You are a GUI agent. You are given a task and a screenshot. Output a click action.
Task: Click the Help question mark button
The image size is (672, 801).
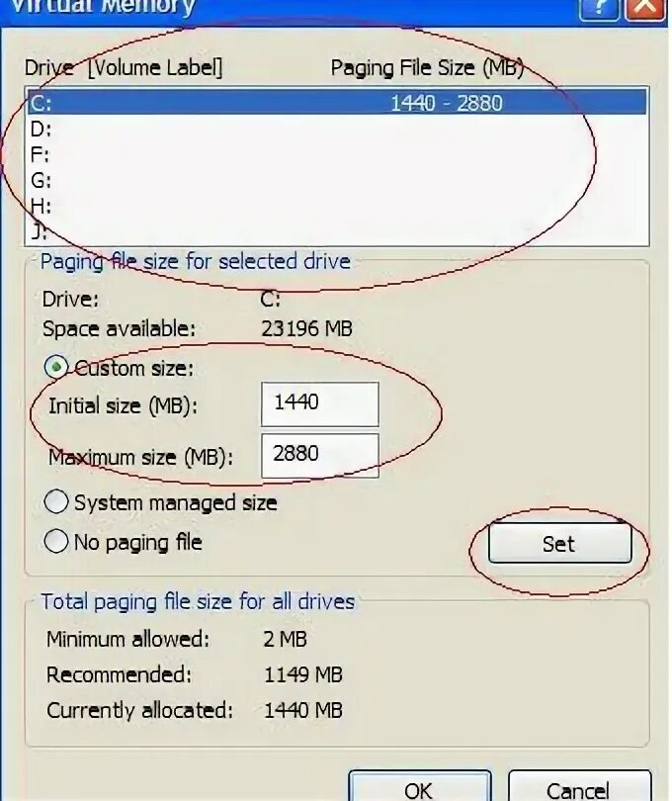599,7
